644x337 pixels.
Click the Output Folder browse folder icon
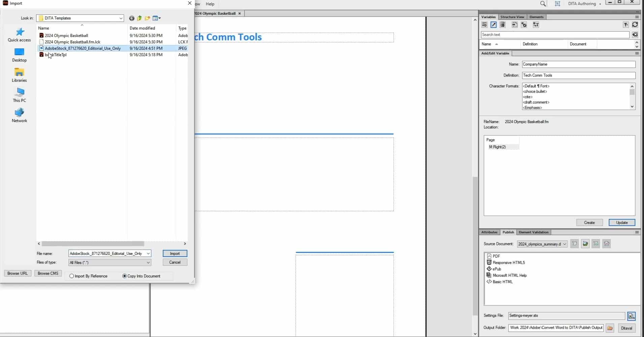(610, 328)
